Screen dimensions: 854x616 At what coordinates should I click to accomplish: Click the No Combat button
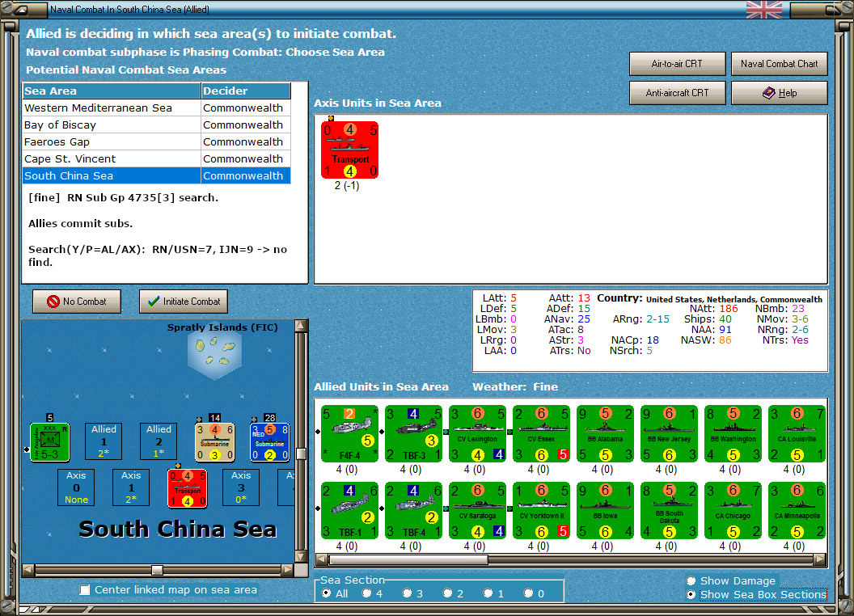[x=77, y=302]
